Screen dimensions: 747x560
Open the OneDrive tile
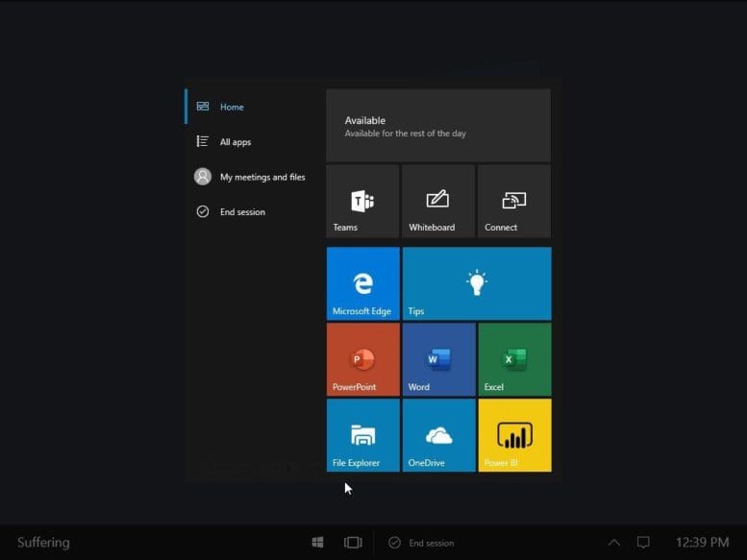pyautogui.click(x=438, y=435)
